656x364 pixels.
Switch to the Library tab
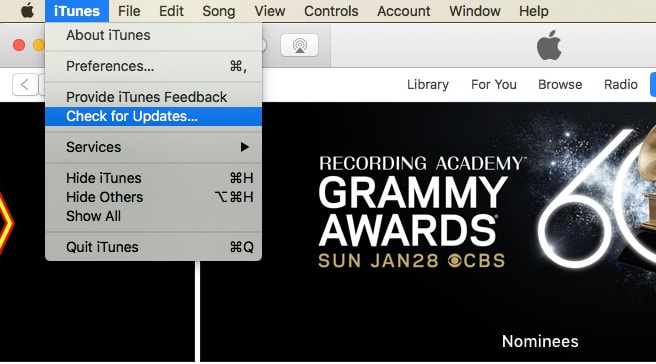428,85
